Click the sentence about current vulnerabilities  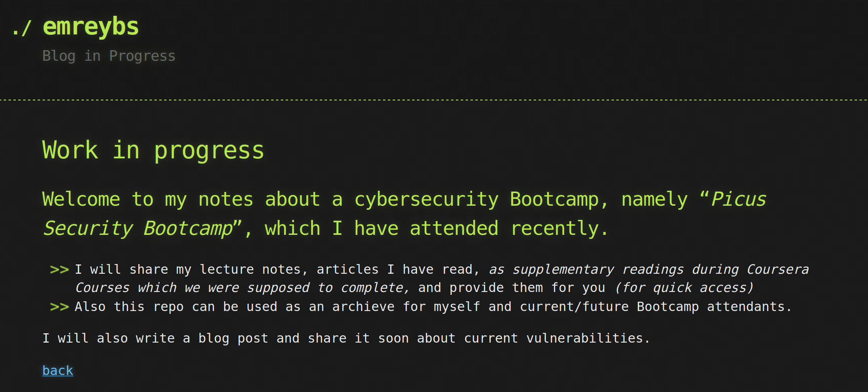[344, 338]
